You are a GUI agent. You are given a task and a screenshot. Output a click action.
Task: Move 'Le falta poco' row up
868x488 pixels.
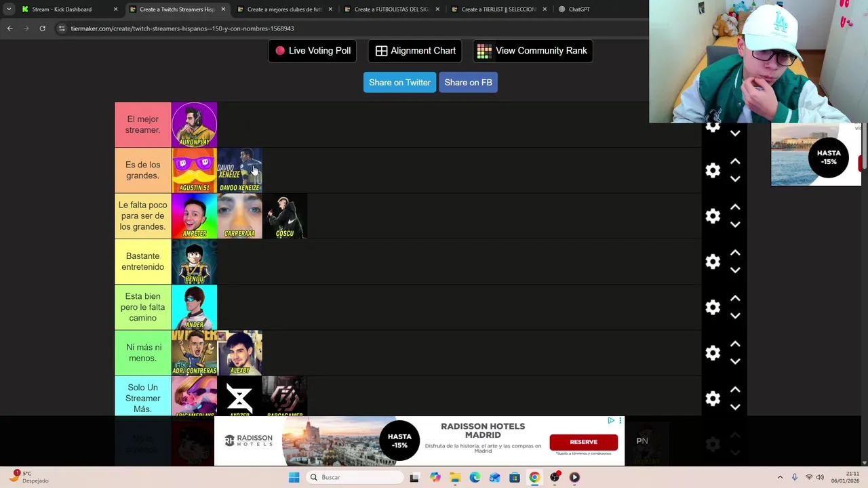(x=735, y=207)
